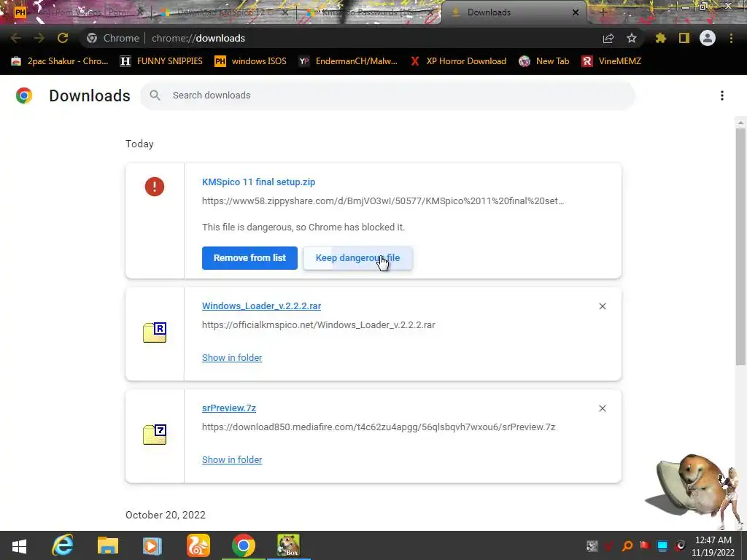Click the search magnifier icon
The height and width of the screenshot is (560, 747).
(x=155, y=96)
